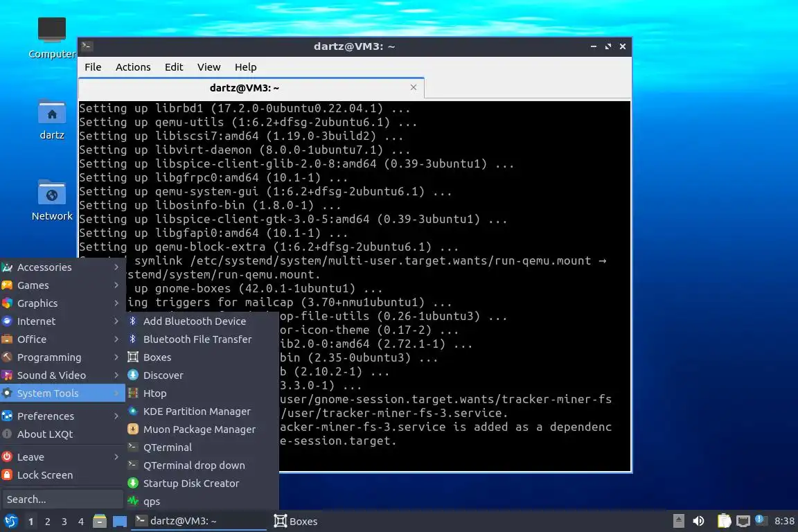Open the Help menu in QTerminal

[245, 66]
